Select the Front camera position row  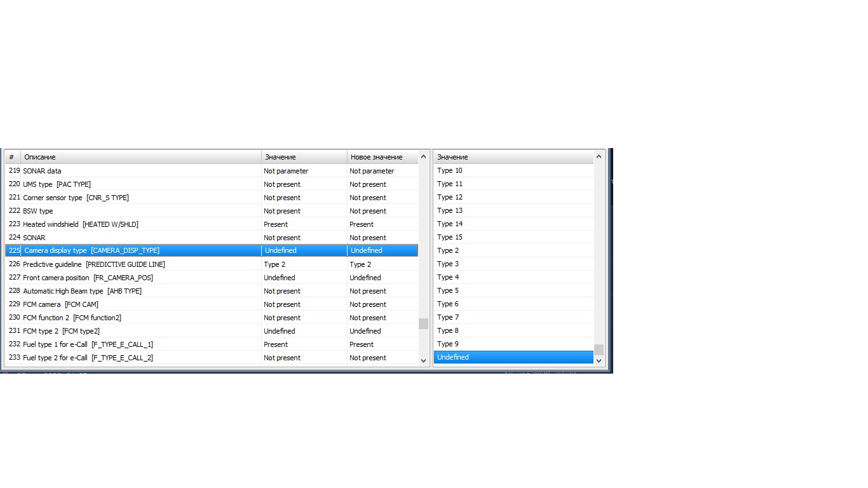tap(88, 278)
